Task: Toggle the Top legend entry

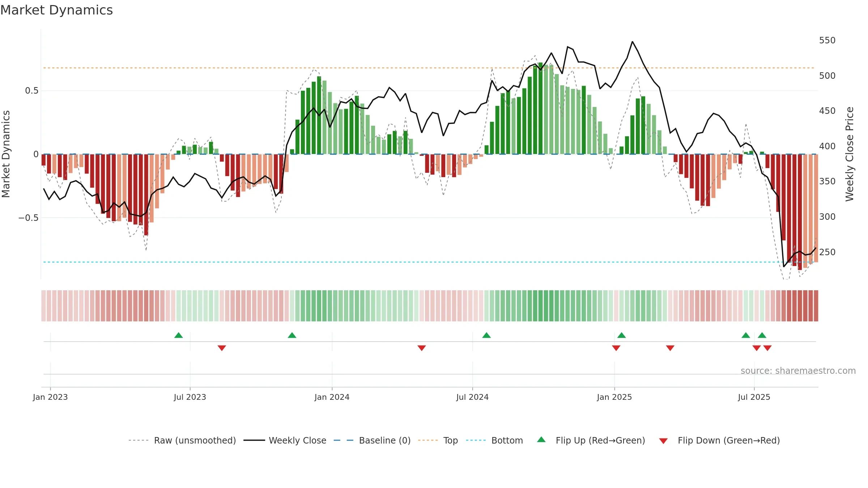Action: (x=438, y=440)
